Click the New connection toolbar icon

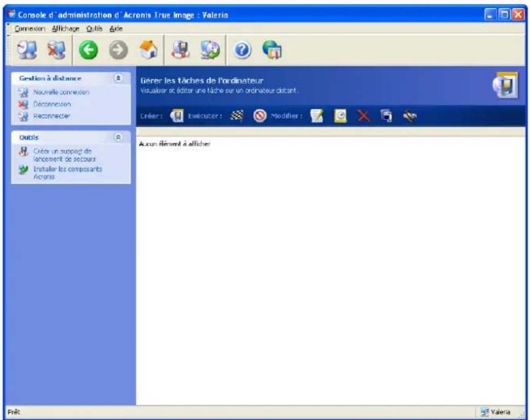(x=27, y=50)
